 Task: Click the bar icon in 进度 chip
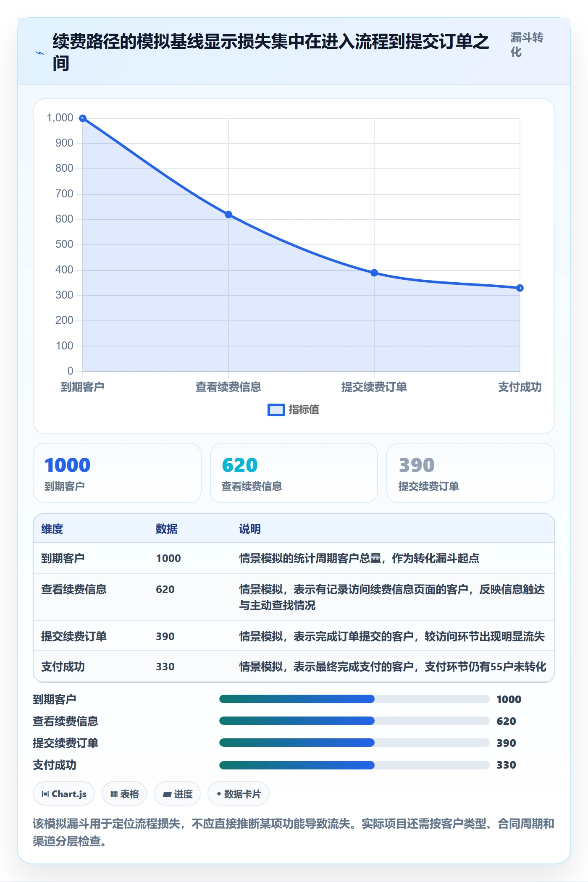pos(167,794)
